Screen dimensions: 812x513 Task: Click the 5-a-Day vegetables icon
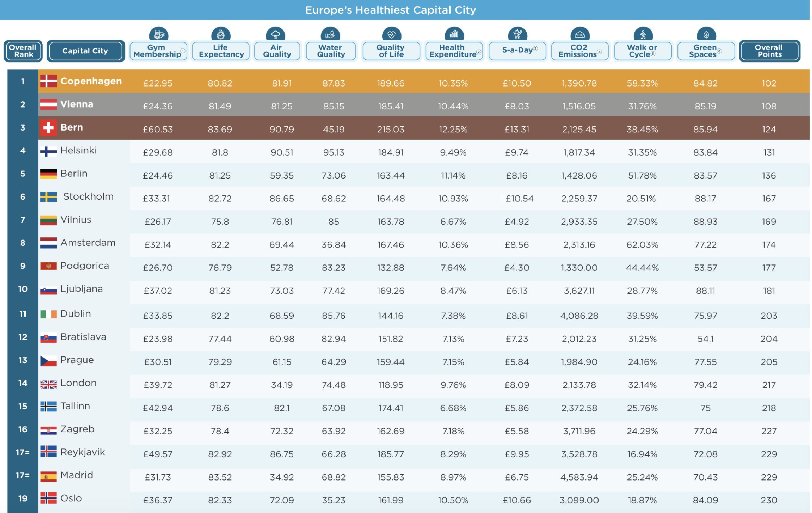pos(518,34)
